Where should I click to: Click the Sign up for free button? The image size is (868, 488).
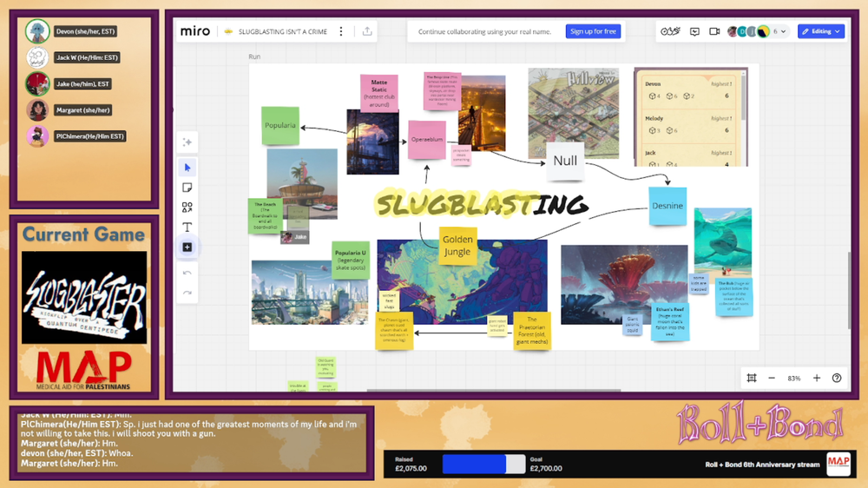(594, 31)
